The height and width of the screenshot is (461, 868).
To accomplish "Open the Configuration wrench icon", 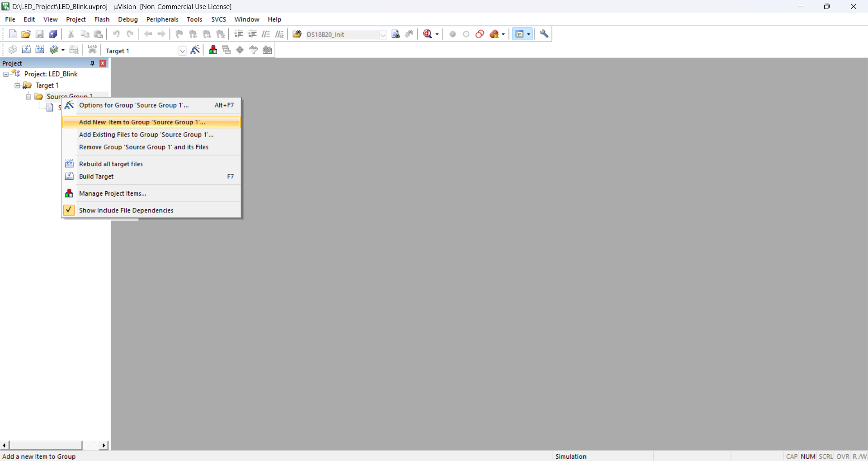I will click(544, 34).
